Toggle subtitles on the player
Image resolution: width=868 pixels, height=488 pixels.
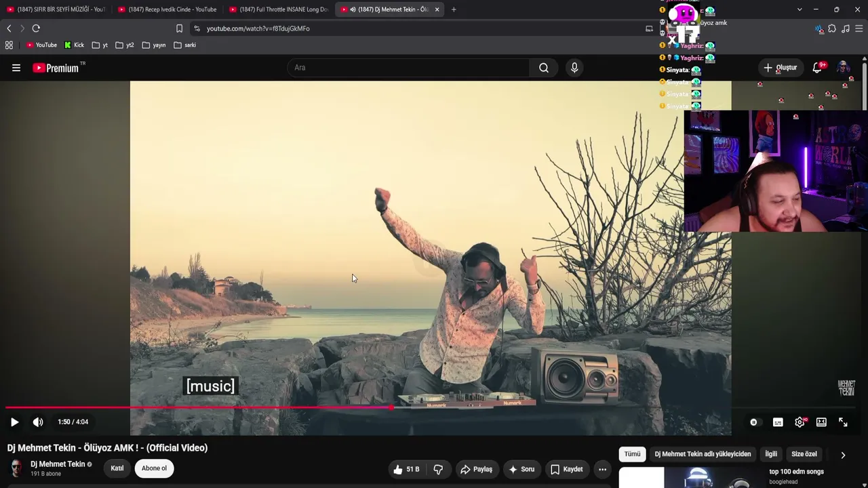(778, 422)
